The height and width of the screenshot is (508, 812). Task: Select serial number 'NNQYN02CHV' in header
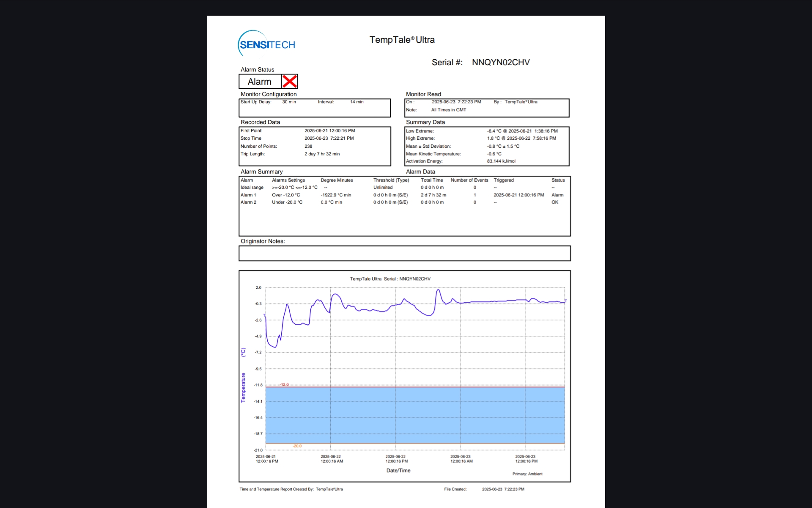pos(501,62)
